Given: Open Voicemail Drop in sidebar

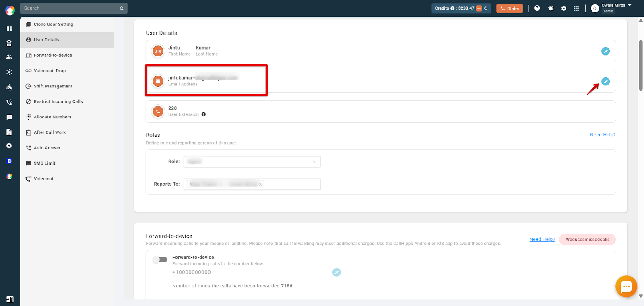Looking at the screenshot, I should (x=67, y=71).
